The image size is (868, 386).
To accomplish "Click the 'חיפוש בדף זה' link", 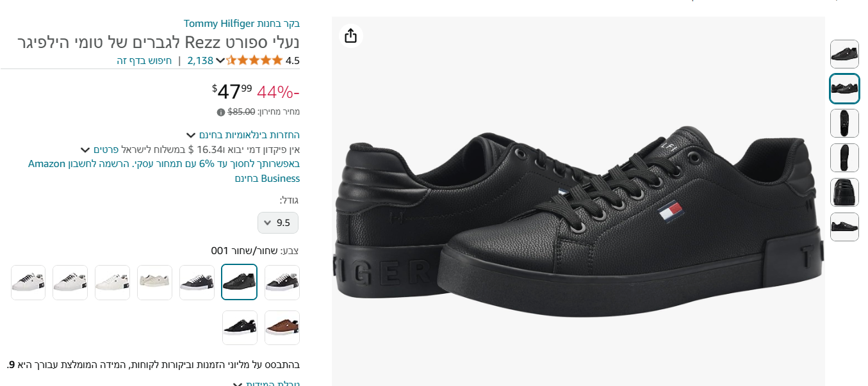I will point(144,61).
